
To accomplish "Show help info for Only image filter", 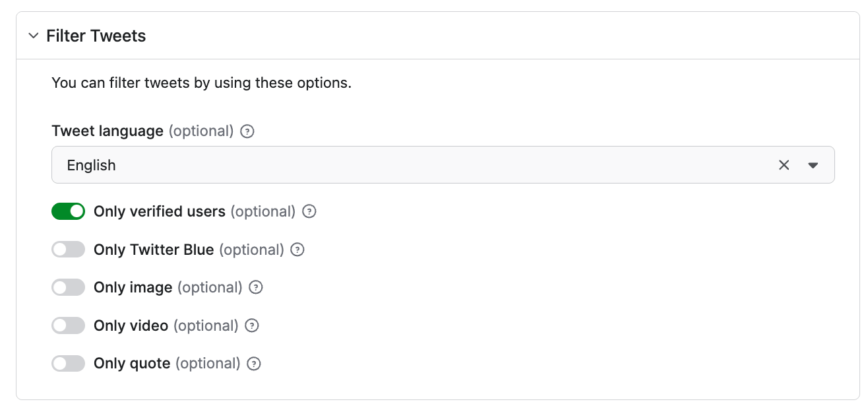I will [x=255, y=287].
